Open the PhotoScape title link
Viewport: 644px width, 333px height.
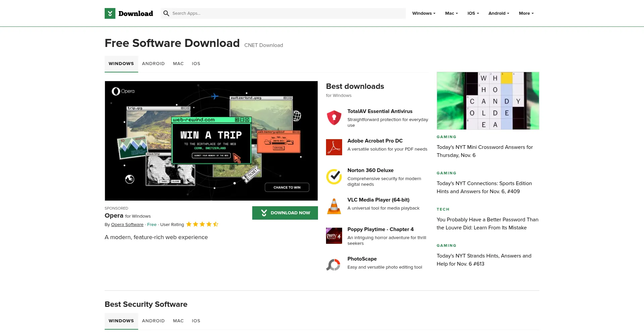click(362, 259)
